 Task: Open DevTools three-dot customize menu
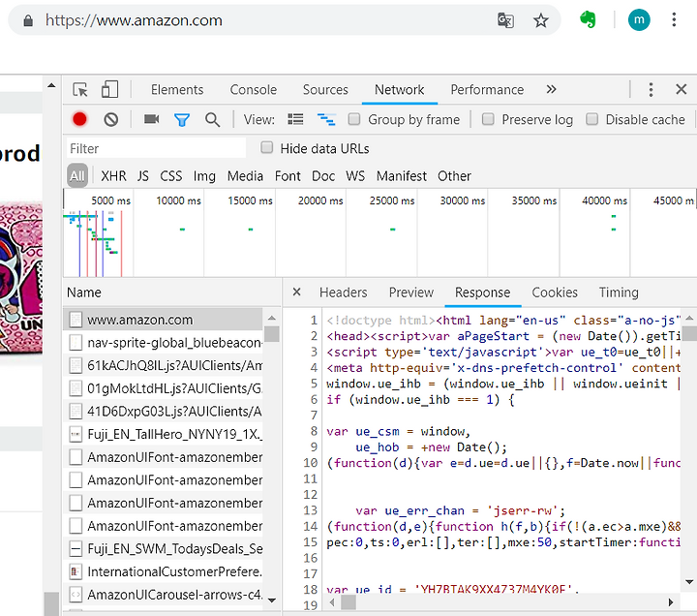tap(651, 89)
